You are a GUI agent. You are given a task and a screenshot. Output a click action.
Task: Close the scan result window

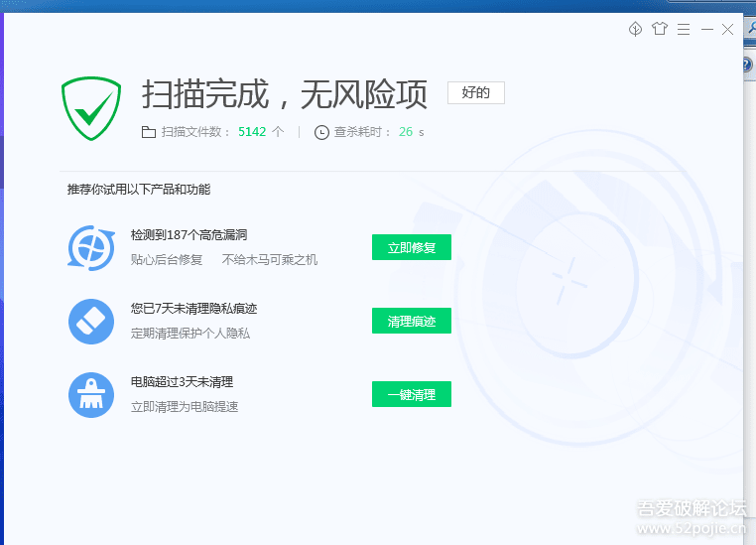[x=728, y=30]
